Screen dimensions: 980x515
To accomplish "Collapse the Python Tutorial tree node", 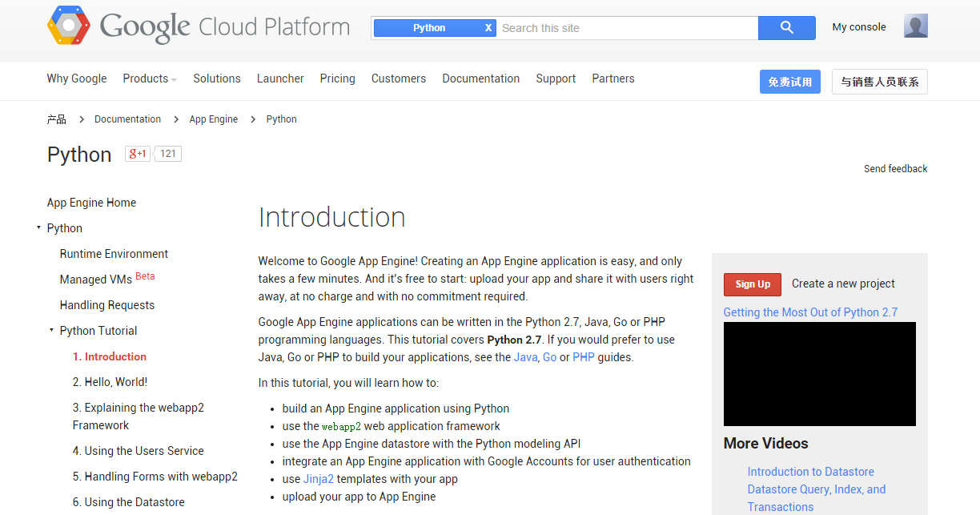I will [x=51, y=330].
